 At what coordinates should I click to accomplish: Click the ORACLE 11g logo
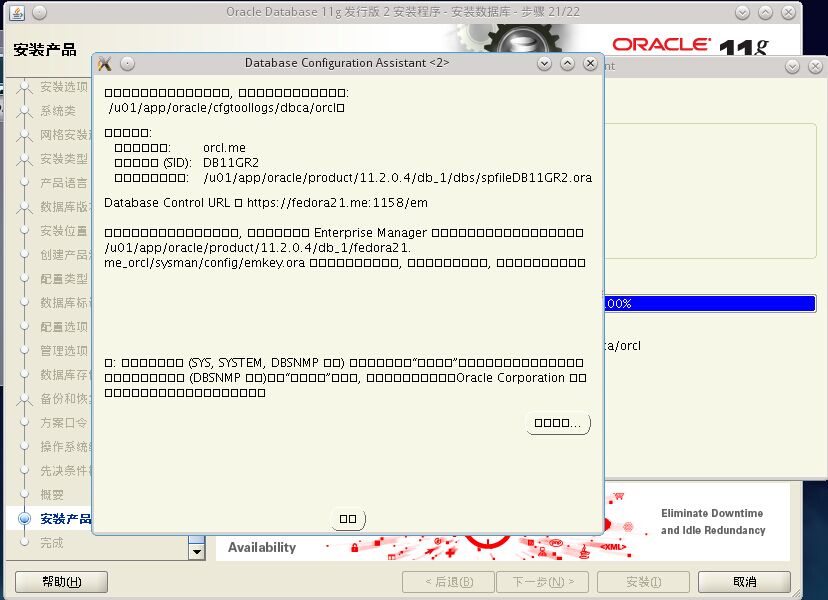[x=690, y=46]
